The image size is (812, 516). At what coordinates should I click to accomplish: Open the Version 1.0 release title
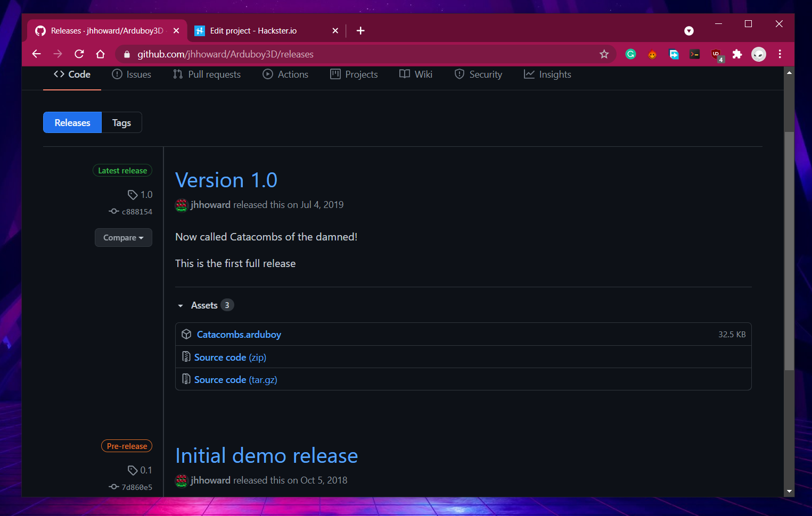226,180
